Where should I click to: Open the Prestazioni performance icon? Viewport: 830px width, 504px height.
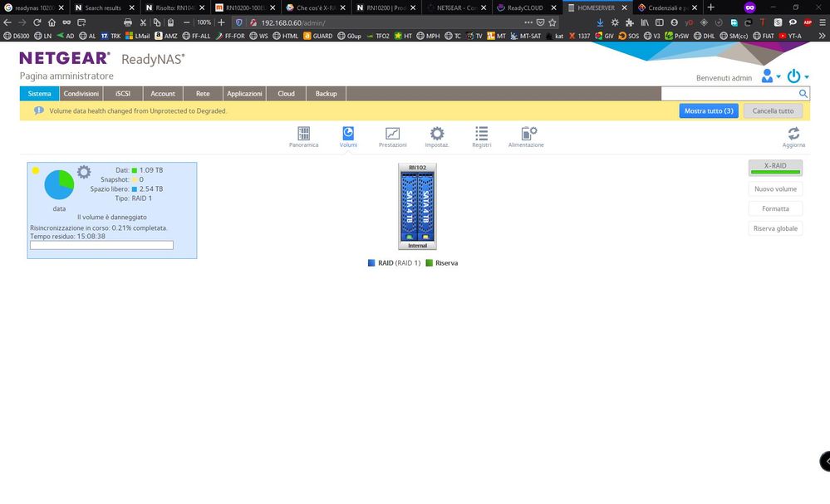point(392,135)
